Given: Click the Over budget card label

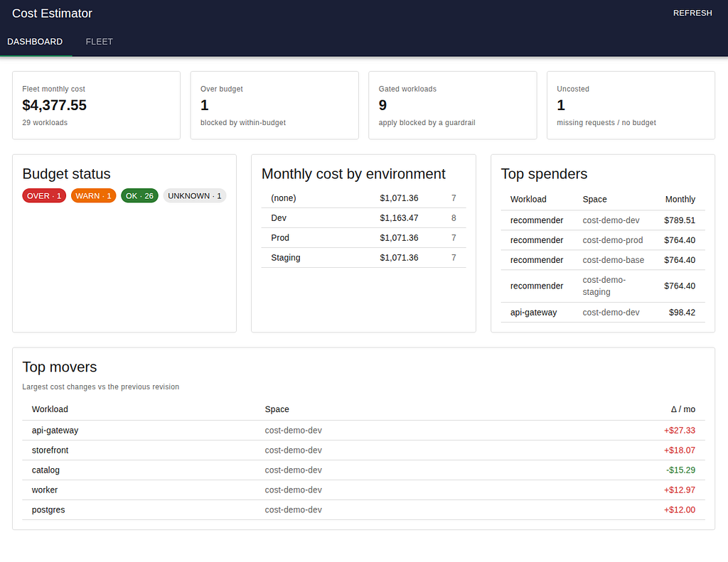Looking at the screenshot, I should pos(222,89).
